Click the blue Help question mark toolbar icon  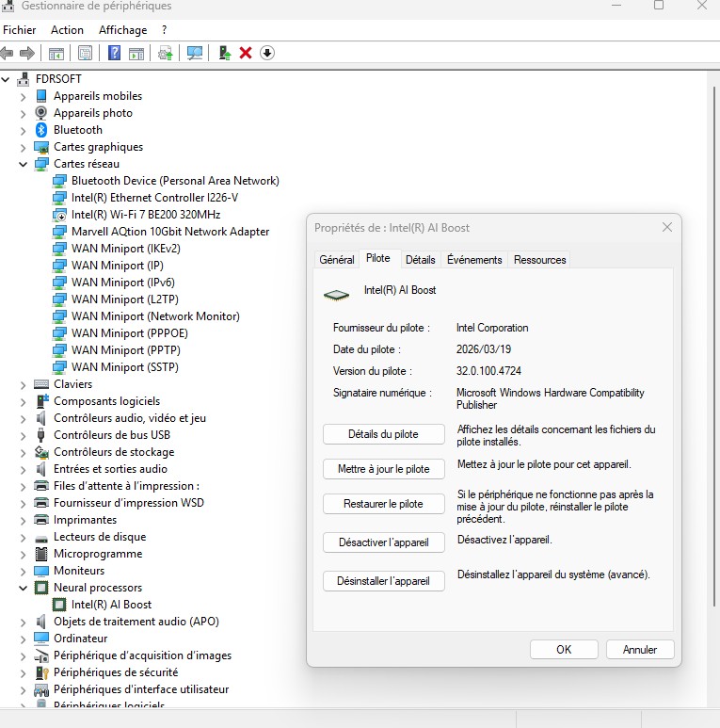[115, 53]
